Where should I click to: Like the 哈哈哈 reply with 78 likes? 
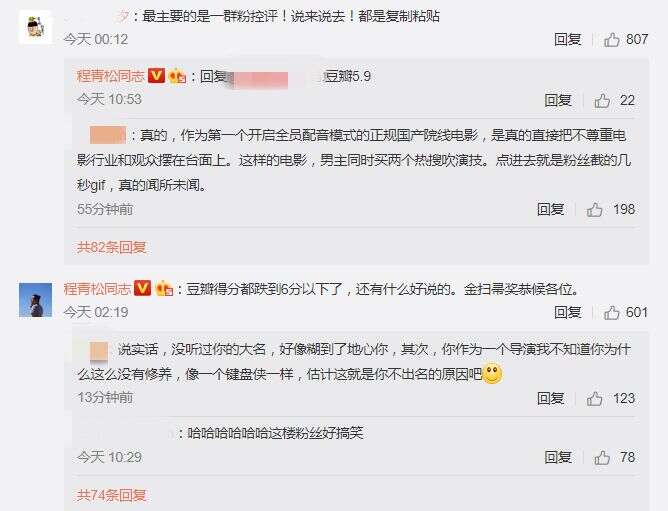click(602, 457)
